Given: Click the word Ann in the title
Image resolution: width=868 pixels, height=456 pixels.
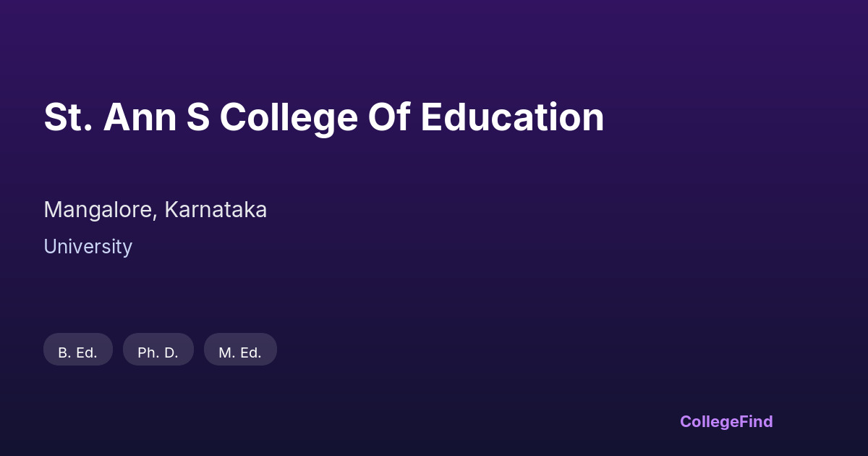Looking at the screenshot, I should [x=140, y=117].
